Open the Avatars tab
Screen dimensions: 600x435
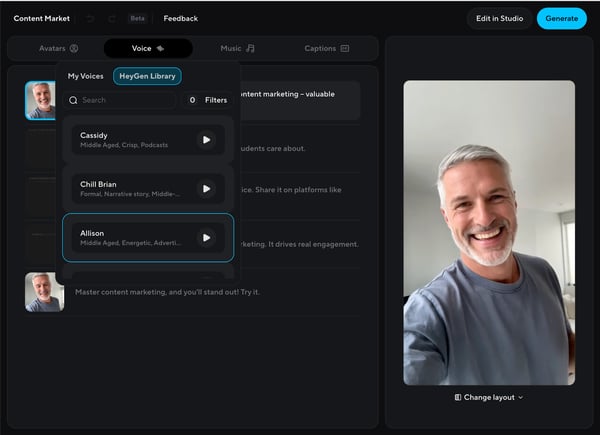tap(58, 48)
